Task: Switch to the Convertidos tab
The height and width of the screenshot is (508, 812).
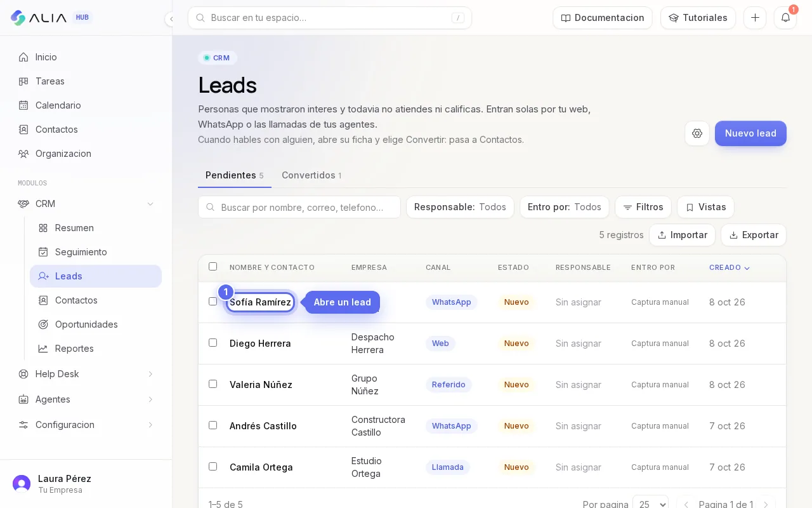Action: 311,175
